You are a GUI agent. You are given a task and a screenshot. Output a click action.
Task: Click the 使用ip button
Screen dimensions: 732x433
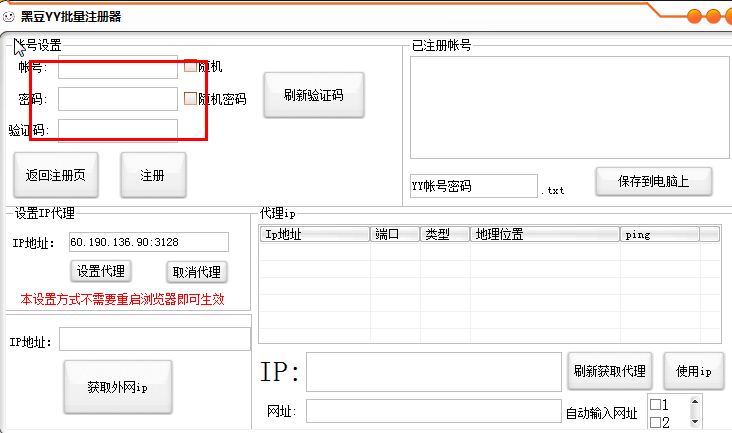coord(694,371)
